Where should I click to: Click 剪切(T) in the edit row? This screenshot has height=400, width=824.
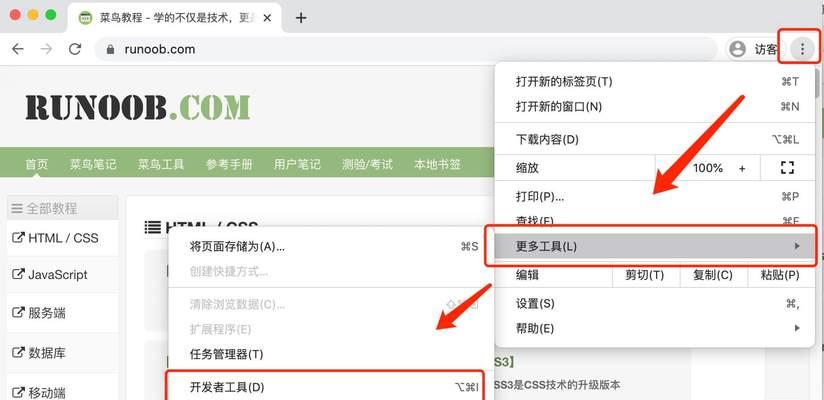tap(645, 275)
